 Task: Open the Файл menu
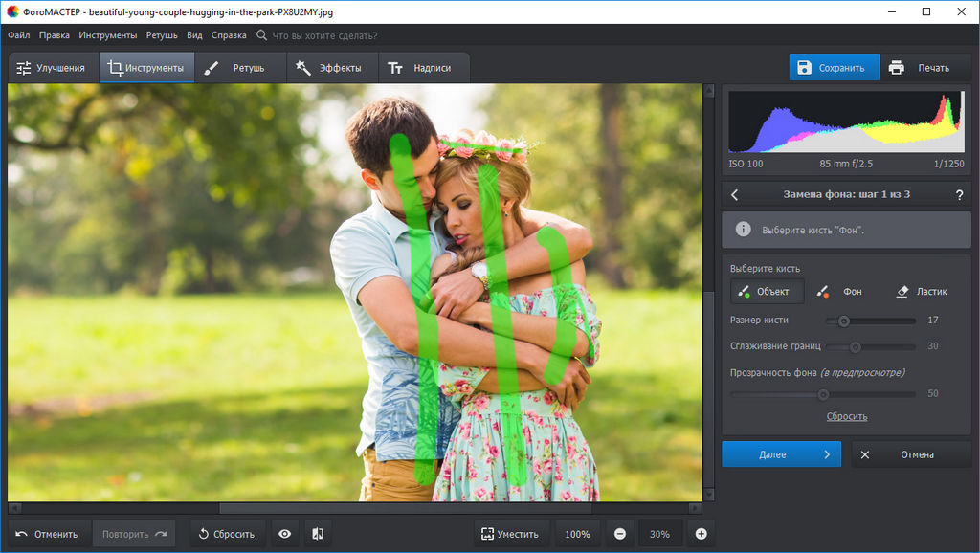(18, 35)
